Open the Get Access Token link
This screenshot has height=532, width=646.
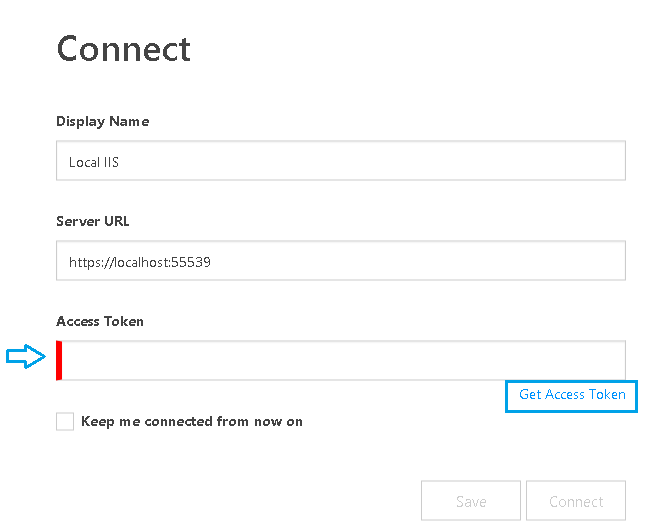tap(572, 395)
